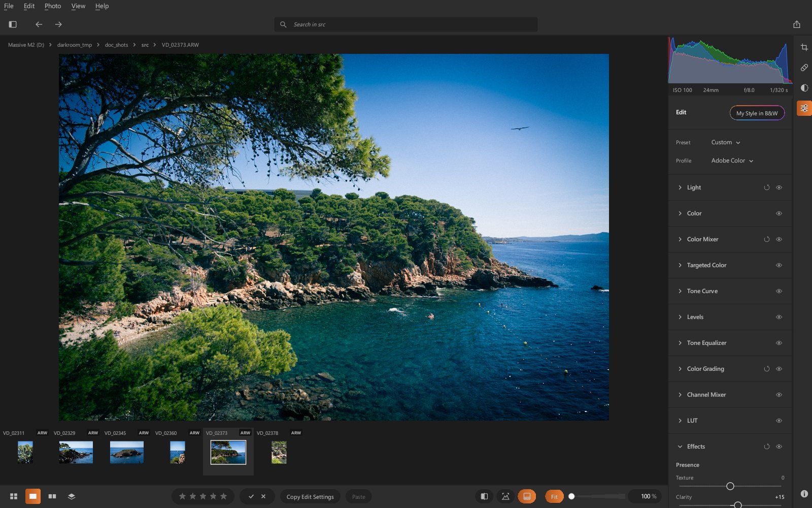
Task: Reject photo with X flag
Action: pos(263,496)
